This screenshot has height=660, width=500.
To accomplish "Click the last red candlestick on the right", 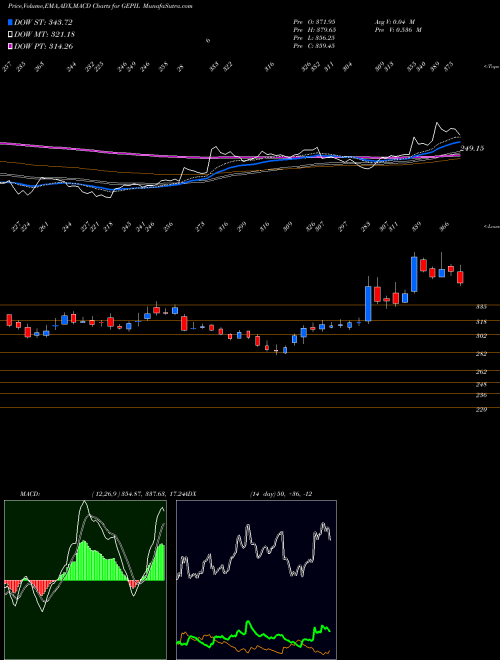I will click(460, 276).
